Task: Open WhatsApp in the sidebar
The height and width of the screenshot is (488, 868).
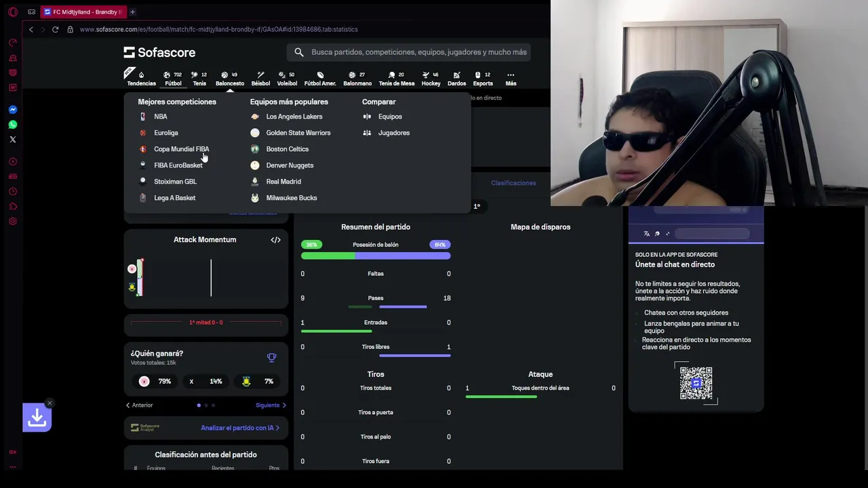Action: pyautogui.click(x=12, y=125)
